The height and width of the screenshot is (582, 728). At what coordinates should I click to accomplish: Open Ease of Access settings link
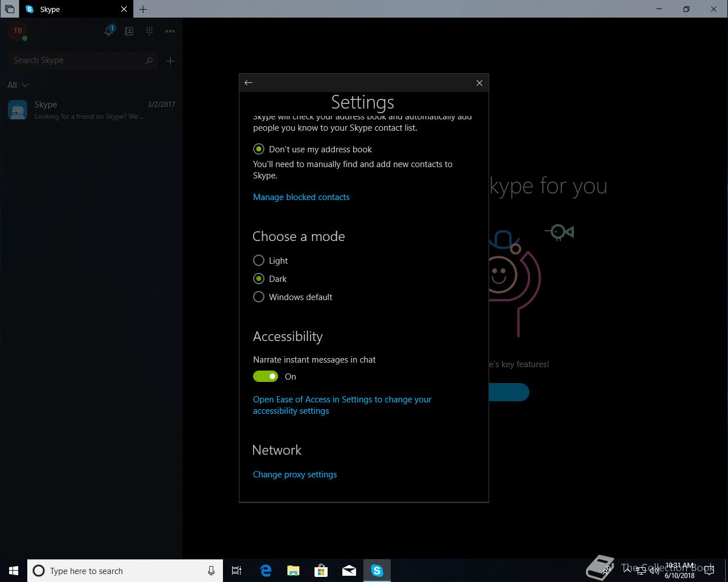click(x=342, y=405)
